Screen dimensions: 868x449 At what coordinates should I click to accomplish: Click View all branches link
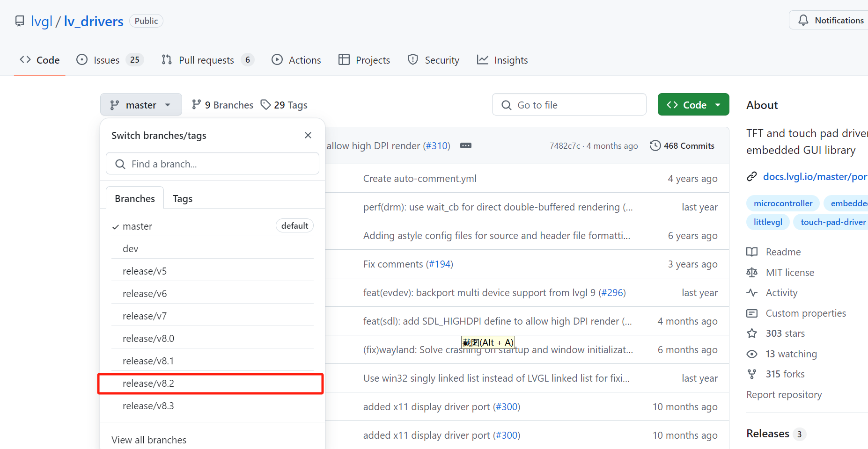coord(149,440)
